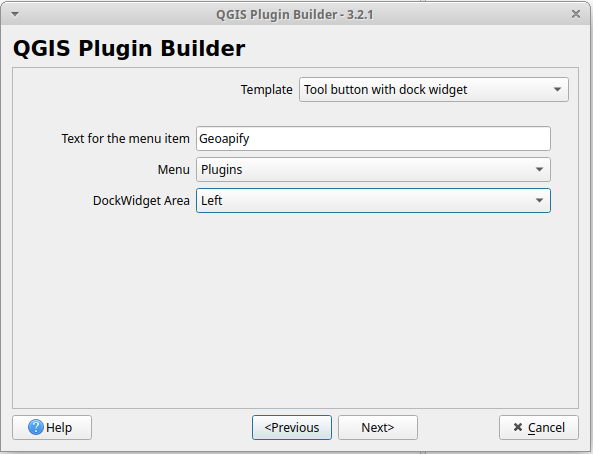Click the arrow beside the Left option
Viewport: 593px width, 454px height.
pyautogui.click(x=539, y=201)
